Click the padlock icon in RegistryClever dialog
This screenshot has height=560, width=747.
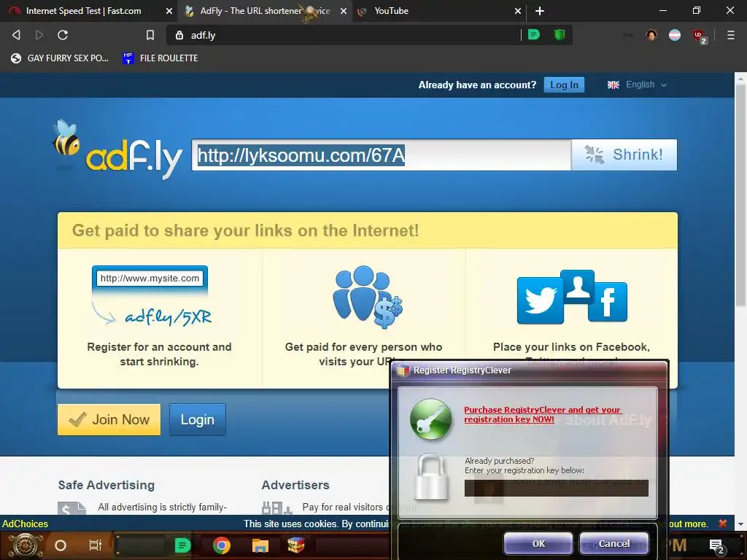tap(431, 477)
